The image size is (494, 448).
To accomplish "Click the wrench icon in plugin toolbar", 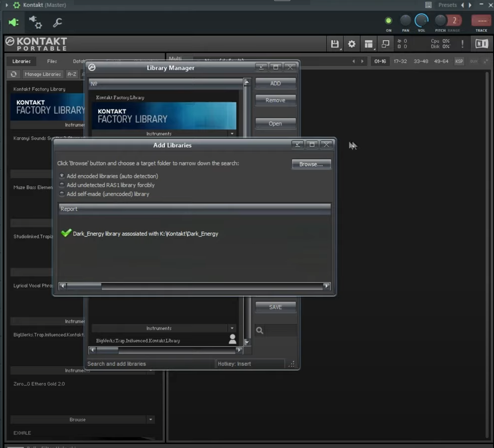I will tap(57, 22).
